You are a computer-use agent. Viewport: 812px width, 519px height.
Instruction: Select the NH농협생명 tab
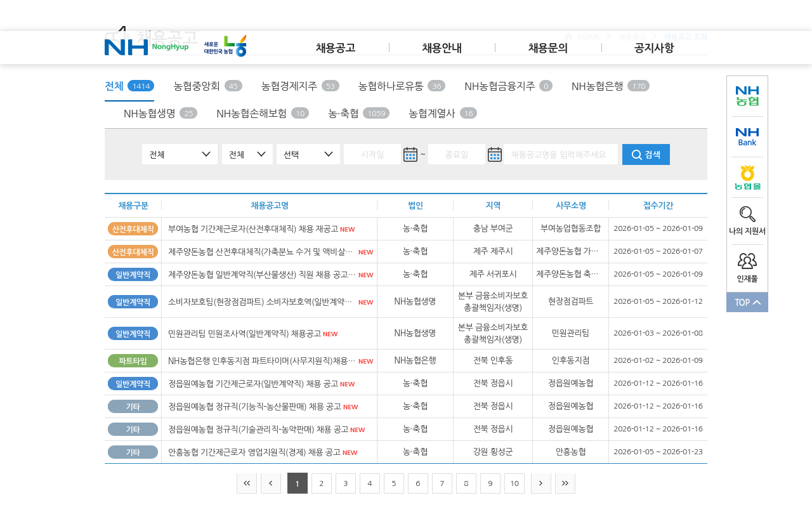pos(160,114)
